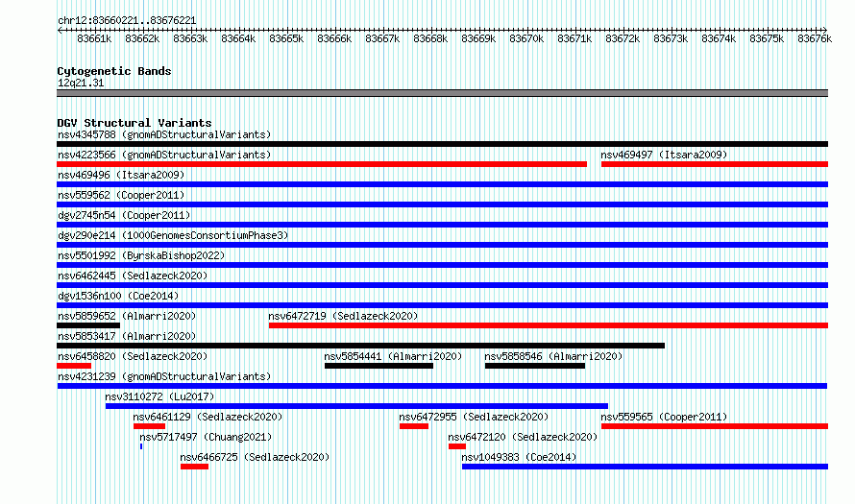Click the tiny blue mark under nsv5717497
The image size is (855, 504).
click(141, 446)
